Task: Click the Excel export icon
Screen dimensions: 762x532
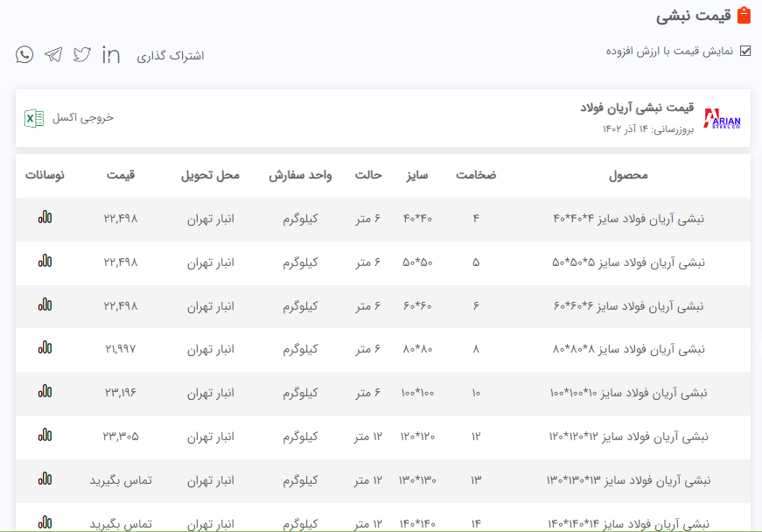Action: (x=34, y=117)
